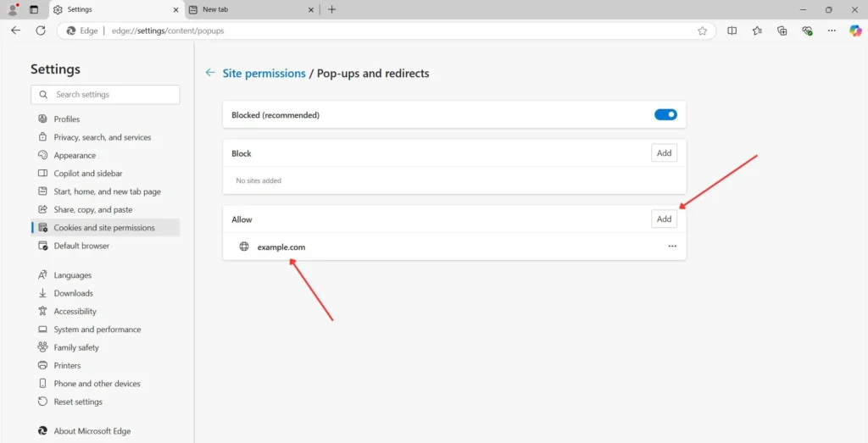Toggle the Blocked (recommended) switch
Screen dimensions: 868x443
665,114
